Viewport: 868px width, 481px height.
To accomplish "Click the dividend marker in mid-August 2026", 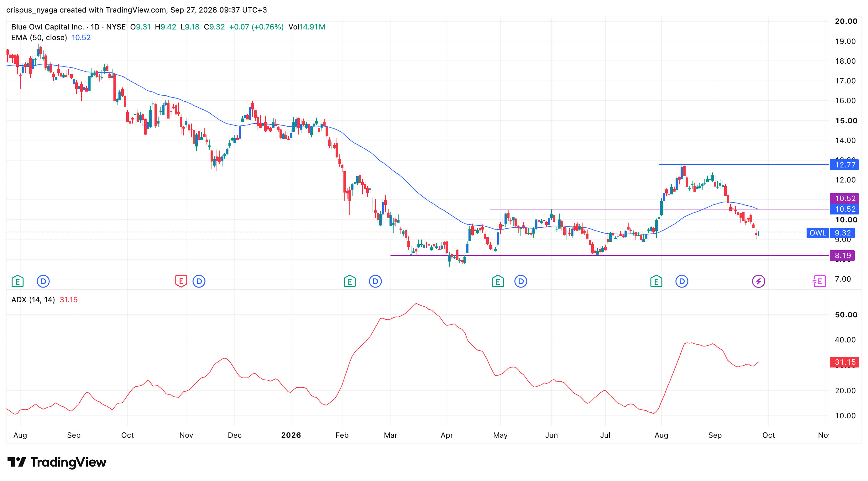I will click(682, 281).
